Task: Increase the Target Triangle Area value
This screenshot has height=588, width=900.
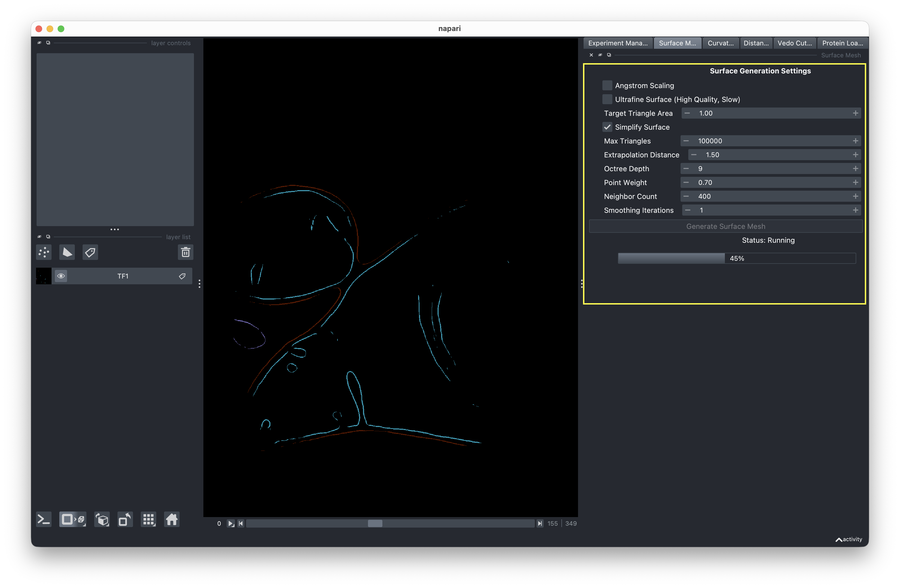Action: pyautogui.click(x=855, y=113)
